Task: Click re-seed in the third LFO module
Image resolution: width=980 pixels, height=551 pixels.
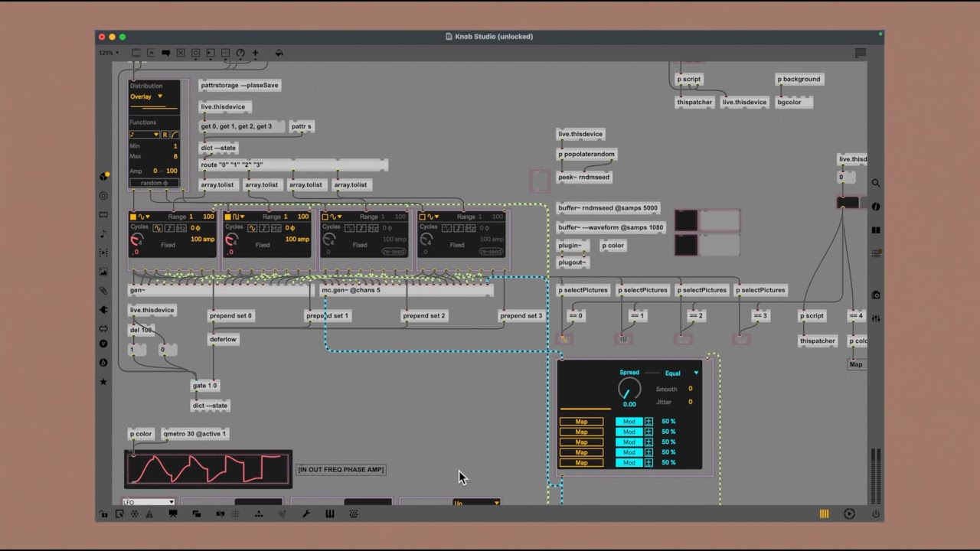Action: pos(394,252)
